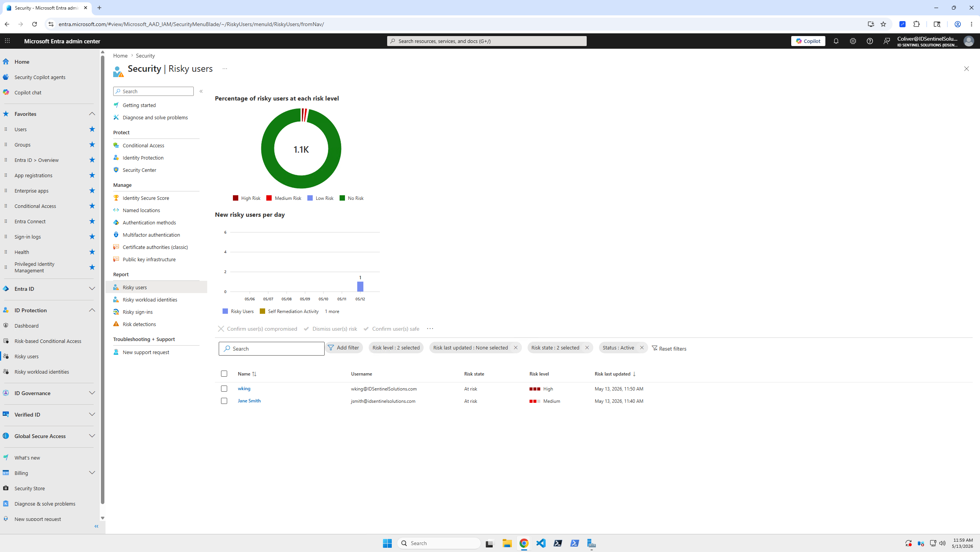The height and width of the screenshot is (552, 980).
Task: Toggle the star beside App registrations
Action: tap(92, 175)
